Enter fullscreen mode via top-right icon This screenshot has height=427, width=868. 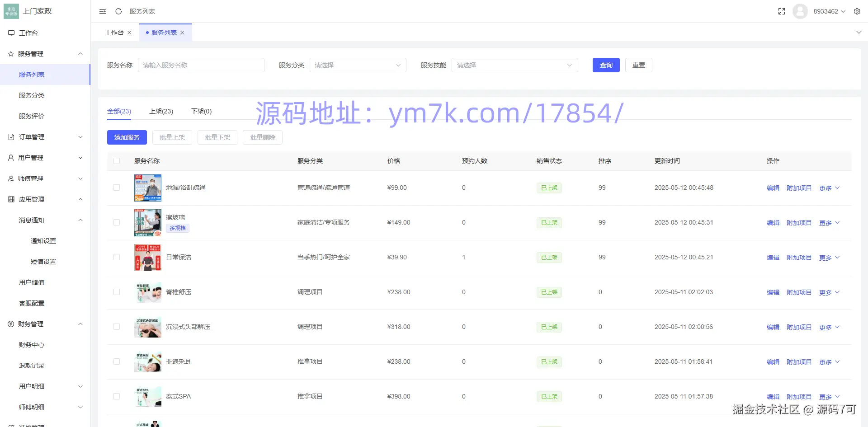pos(782,11)
